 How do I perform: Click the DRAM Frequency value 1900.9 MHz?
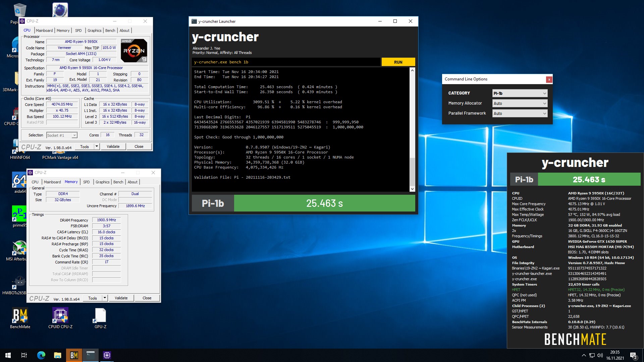point(106,220)
